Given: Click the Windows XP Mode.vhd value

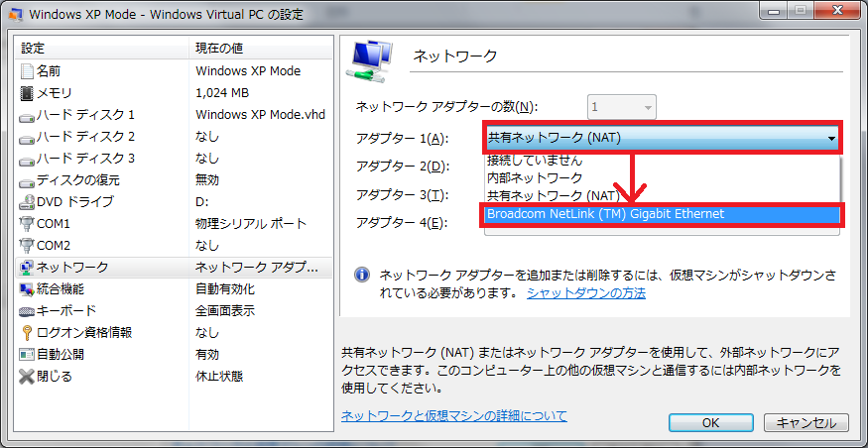Looking at the screenshot, I should coord(260,115).
